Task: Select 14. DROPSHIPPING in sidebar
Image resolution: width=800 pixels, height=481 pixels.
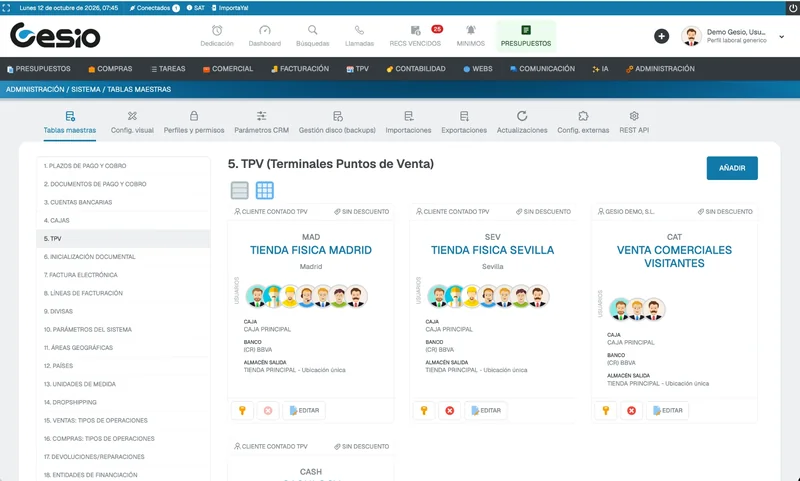Action: 123,402
